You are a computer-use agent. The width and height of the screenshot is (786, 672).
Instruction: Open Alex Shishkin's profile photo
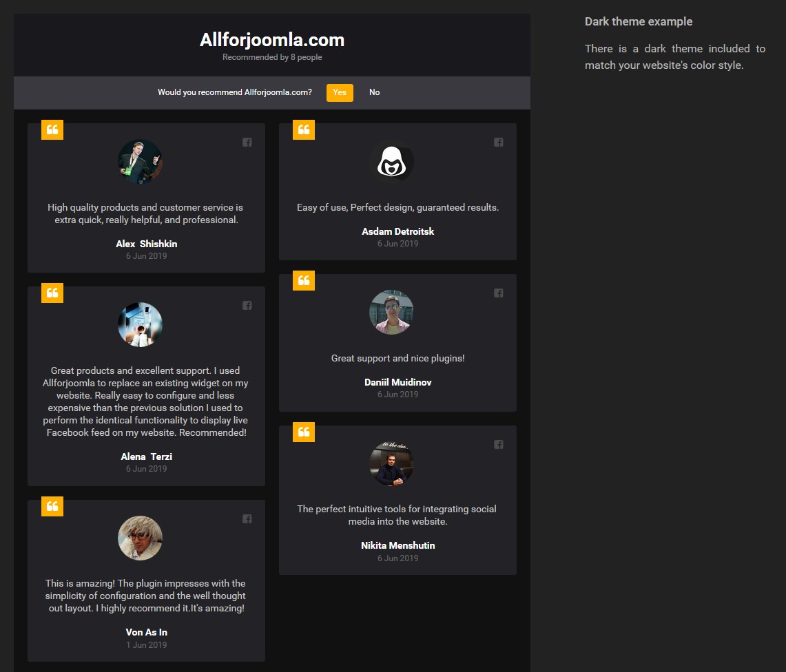(140, 161)
